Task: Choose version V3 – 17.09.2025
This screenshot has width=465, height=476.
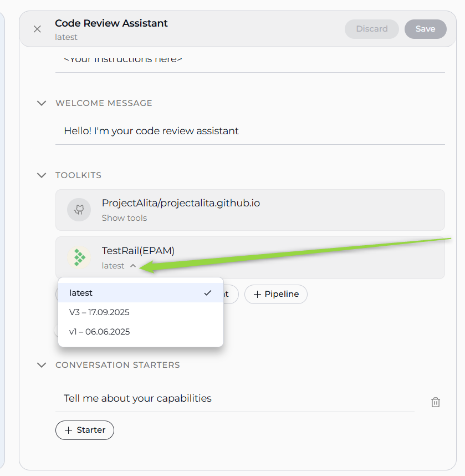Action: 100,312
